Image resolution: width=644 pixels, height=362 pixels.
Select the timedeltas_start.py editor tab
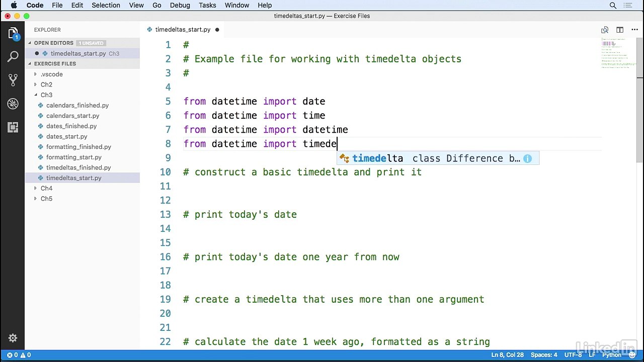point(183,30)
